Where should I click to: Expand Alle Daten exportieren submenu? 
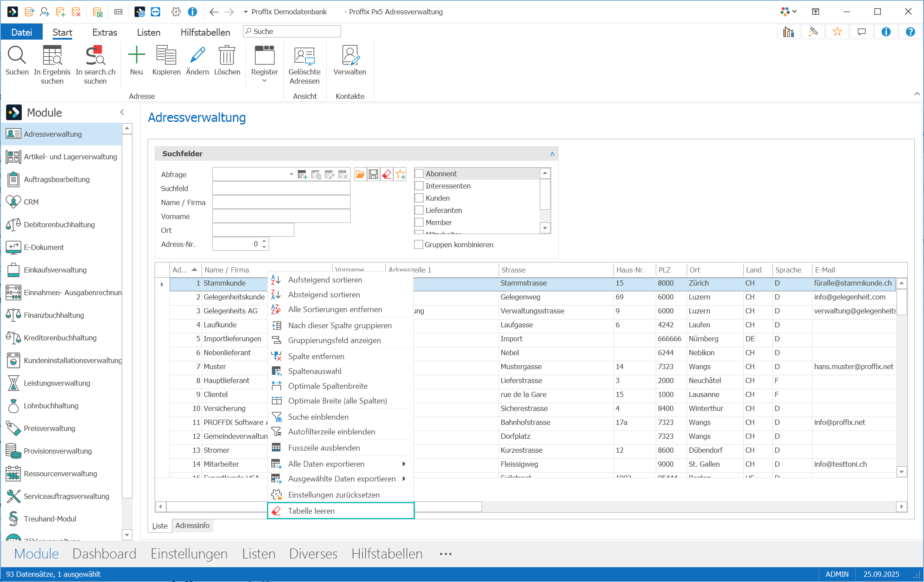click(x=404, y=464)
